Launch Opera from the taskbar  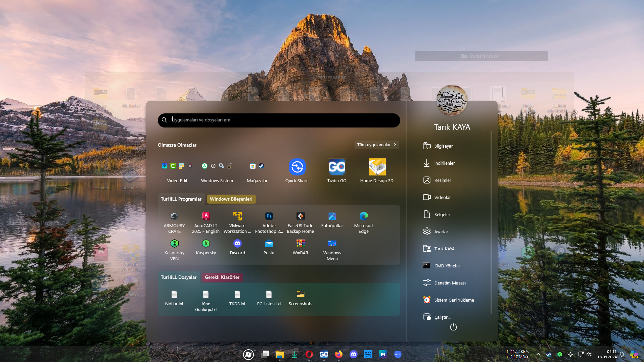click(309, 354)
